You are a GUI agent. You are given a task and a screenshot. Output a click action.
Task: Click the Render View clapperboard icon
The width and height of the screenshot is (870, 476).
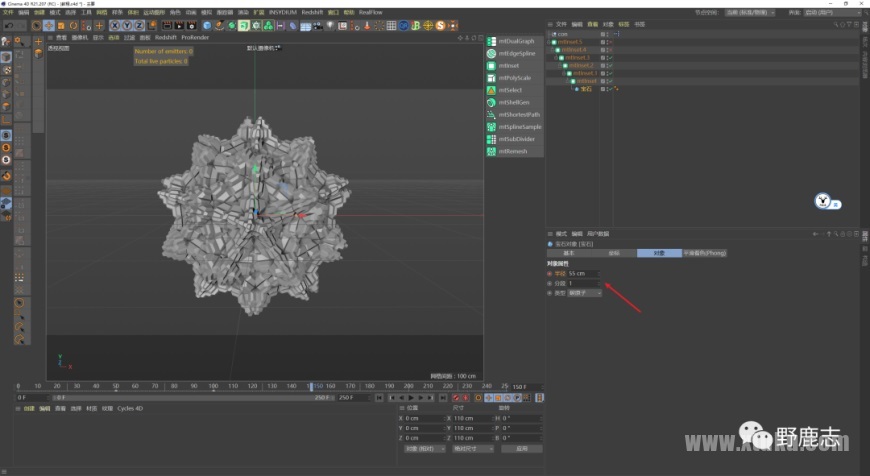pos(167,26)
